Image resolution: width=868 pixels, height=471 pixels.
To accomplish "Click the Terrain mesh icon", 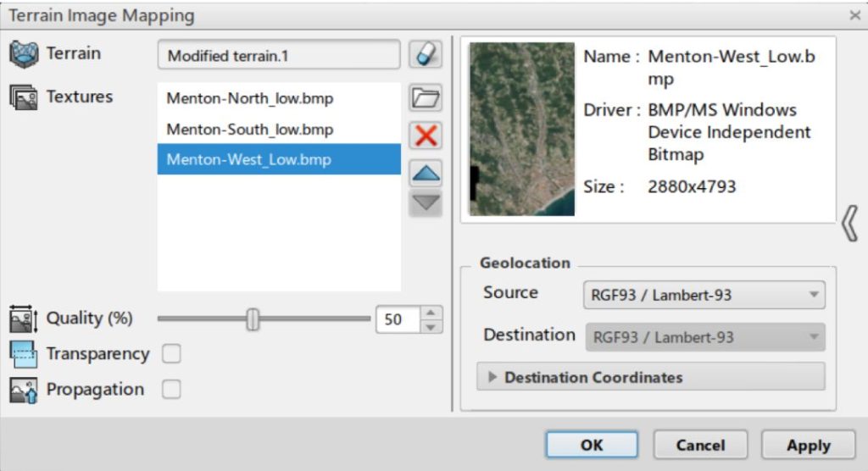I will 24,54.
